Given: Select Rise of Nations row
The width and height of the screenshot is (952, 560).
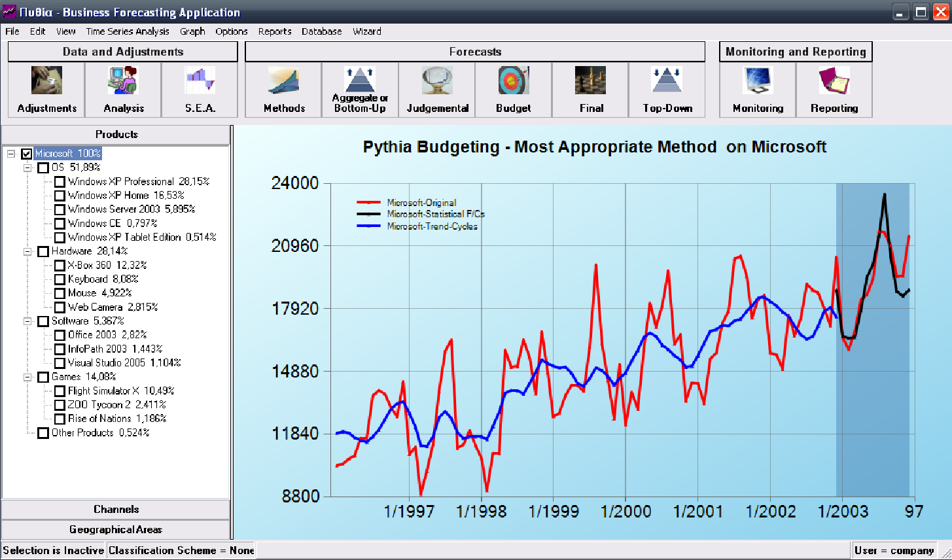Looking at the screenshot, I should 117,419.
